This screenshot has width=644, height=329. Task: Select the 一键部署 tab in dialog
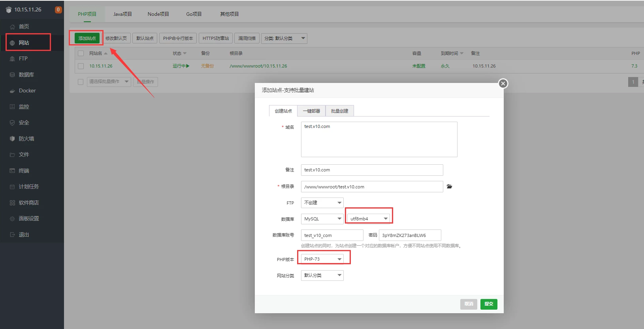(311, 111)
